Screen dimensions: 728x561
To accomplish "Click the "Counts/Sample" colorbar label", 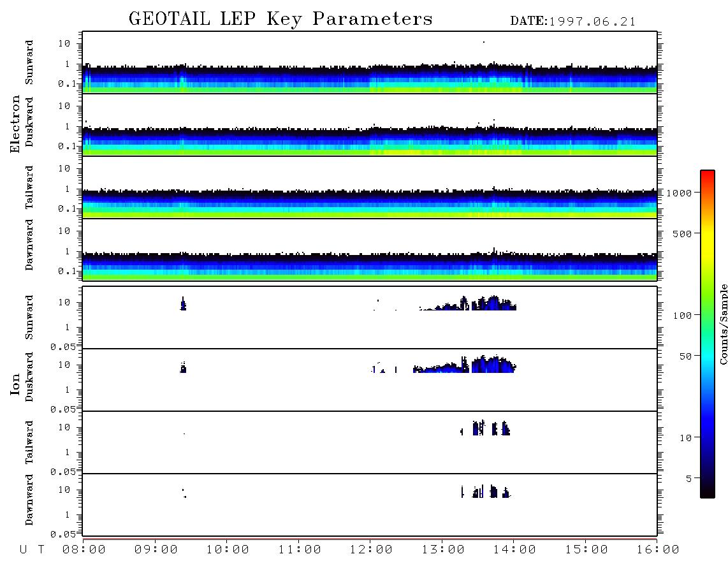I will pos(723,324).
